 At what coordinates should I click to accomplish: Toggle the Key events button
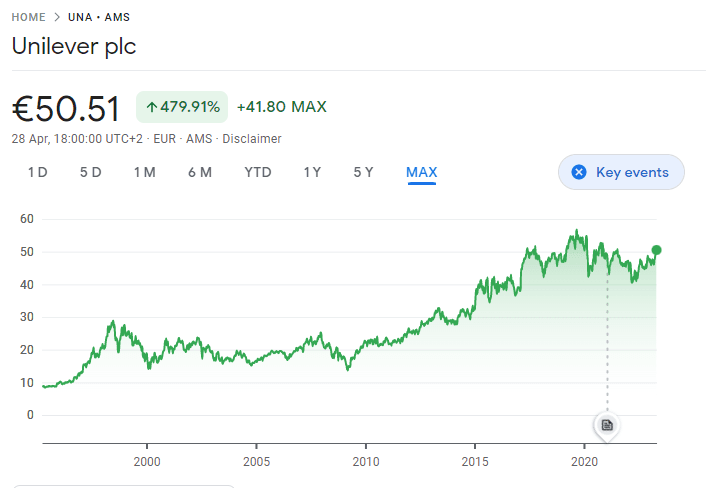[x=621, y=172]
